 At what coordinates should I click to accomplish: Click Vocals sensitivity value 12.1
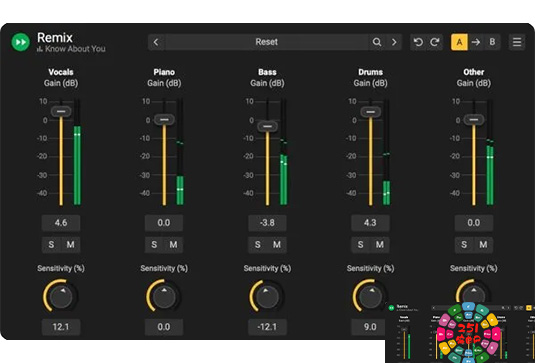pyautogui.click(x=61, y=327)
